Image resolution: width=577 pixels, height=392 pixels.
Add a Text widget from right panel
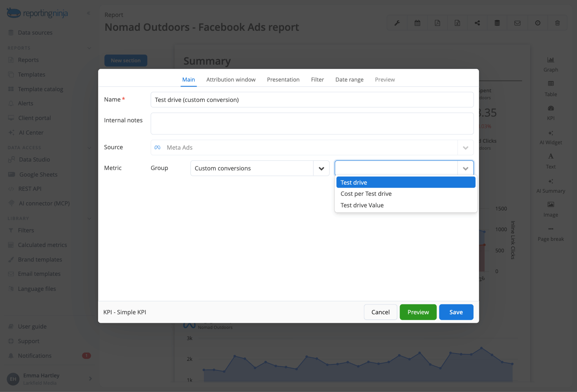tap(551, 161)
